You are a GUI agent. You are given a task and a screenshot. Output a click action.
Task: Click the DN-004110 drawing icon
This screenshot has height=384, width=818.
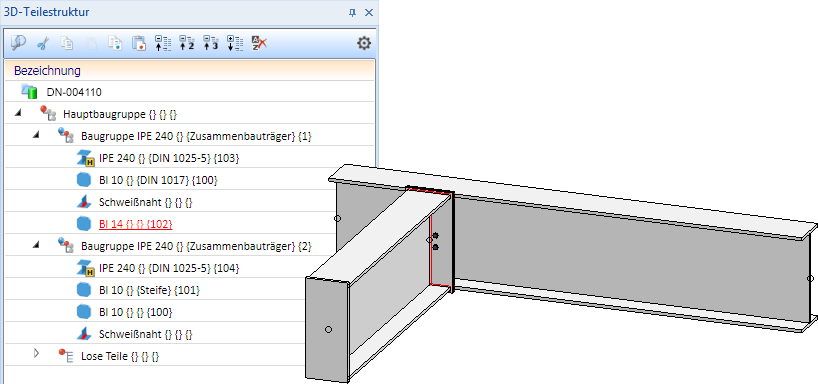(x=29, y=92)
